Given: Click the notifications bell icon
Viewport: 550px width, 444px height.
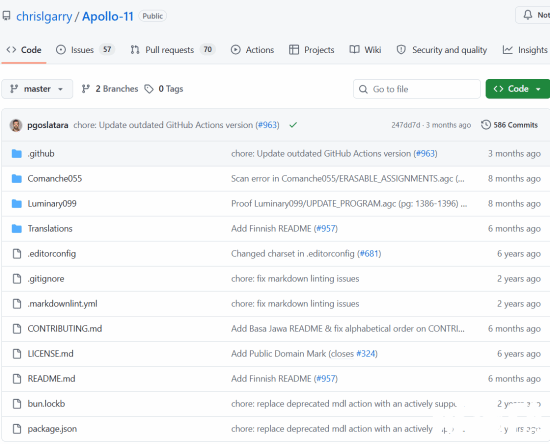Looking at the screenshot, I should (528, 15).
